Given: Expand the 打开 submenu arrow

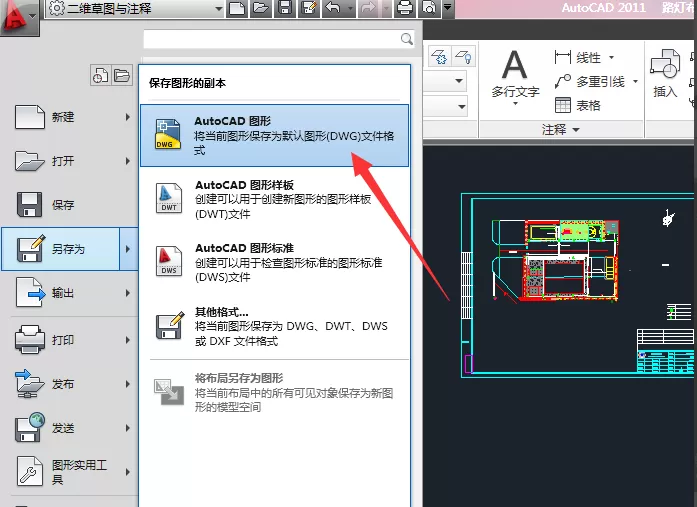Looking at the screenshot, I should (x=128, y=161).
